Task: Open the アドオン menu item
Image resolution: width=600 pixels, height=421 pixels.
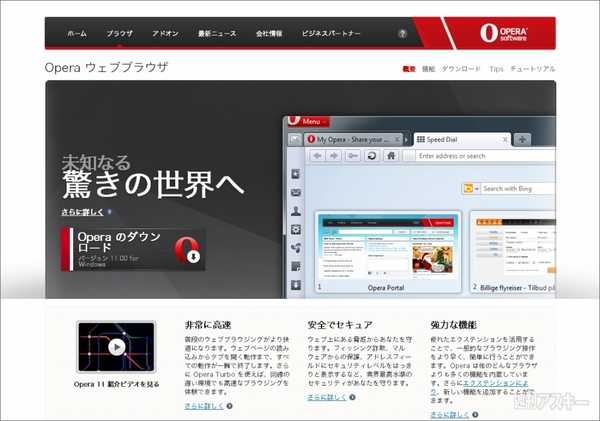Action: click(x=165, y=34)
